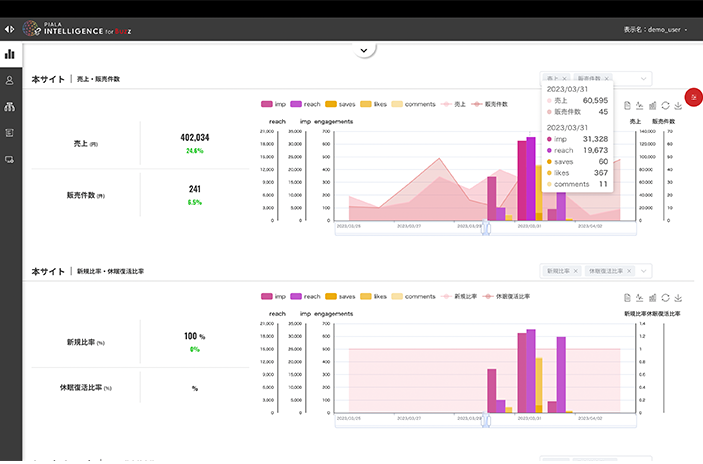Remove the 新規比率 tag from selector
Viewport: 703px width, 464px height.
(575, 271)
